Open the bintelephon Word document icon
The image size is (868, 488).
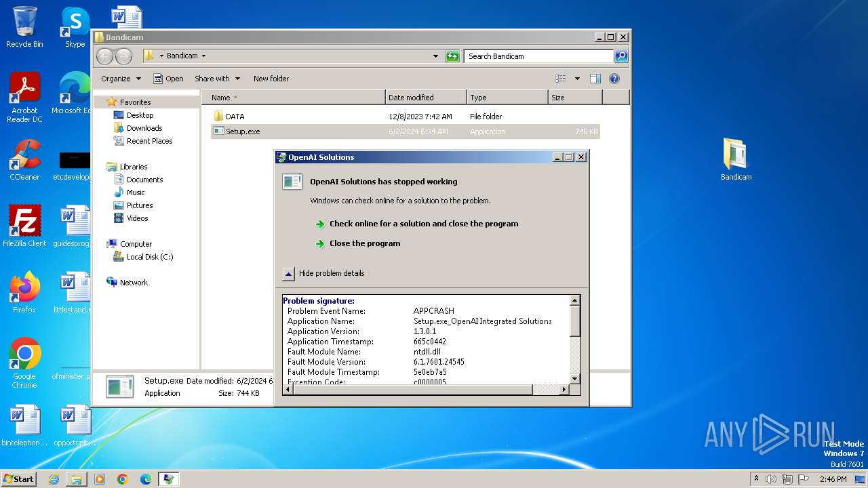pos(24,426)
